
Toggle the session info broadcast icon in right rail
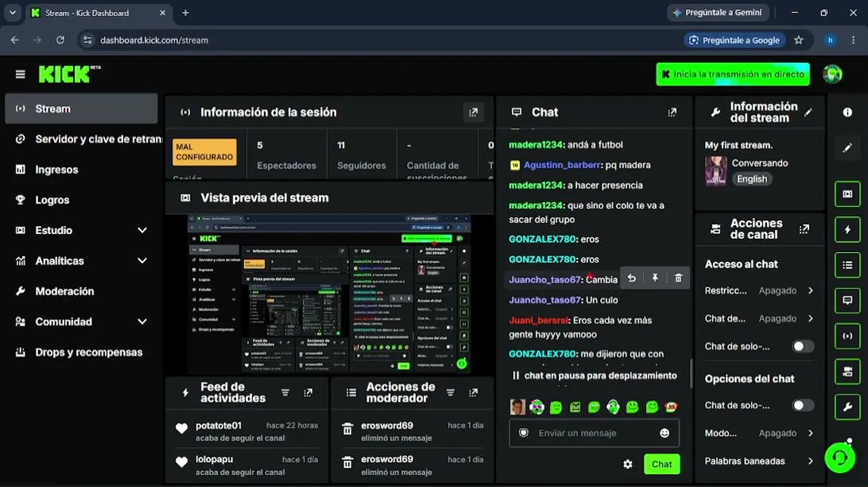(848, 335)
